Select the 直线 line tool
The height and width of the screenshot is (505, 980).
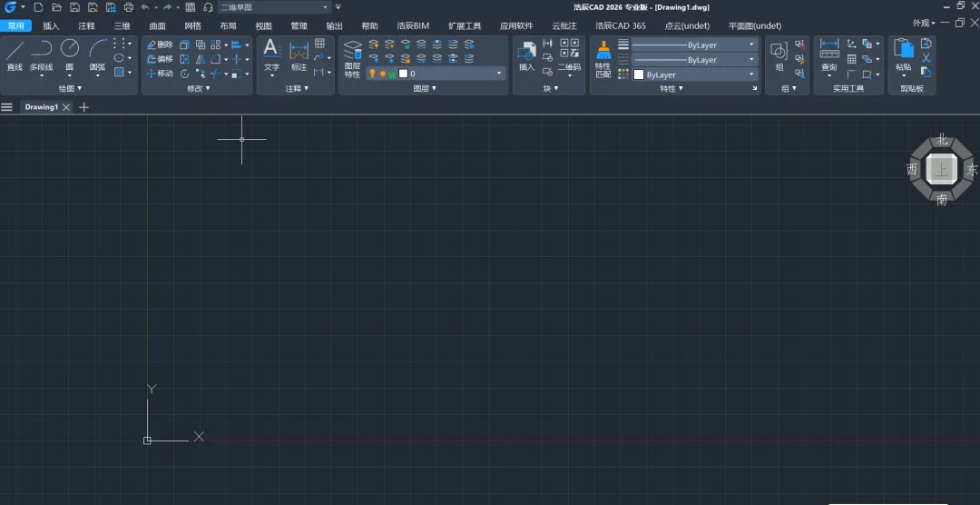[15, 55]
